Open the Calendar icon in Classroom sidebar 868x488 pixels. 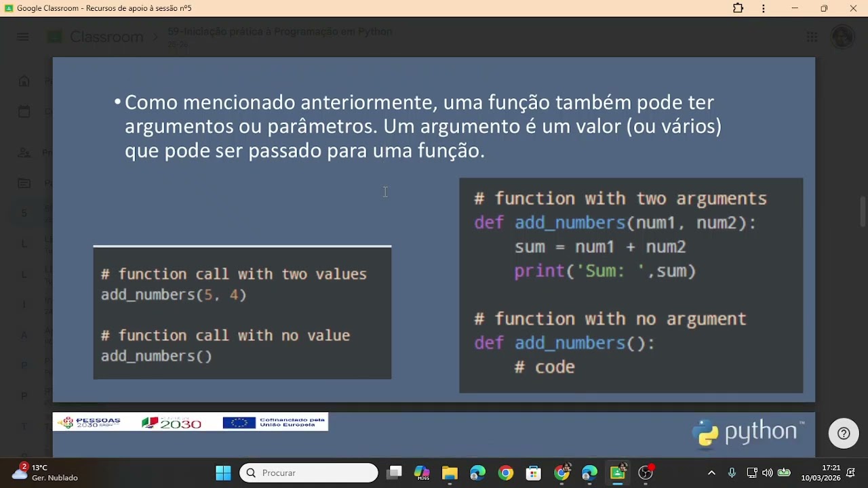[24, 112]
